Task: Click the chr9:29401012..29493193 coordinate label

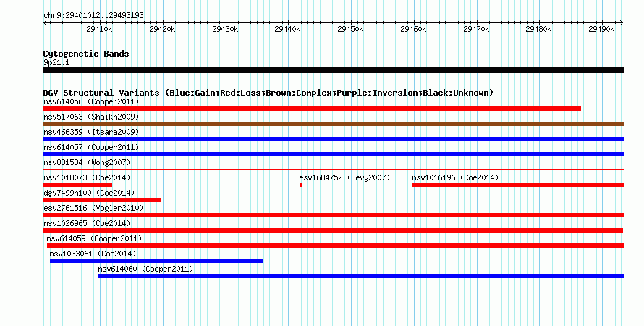Action: (x=93, y=15)
